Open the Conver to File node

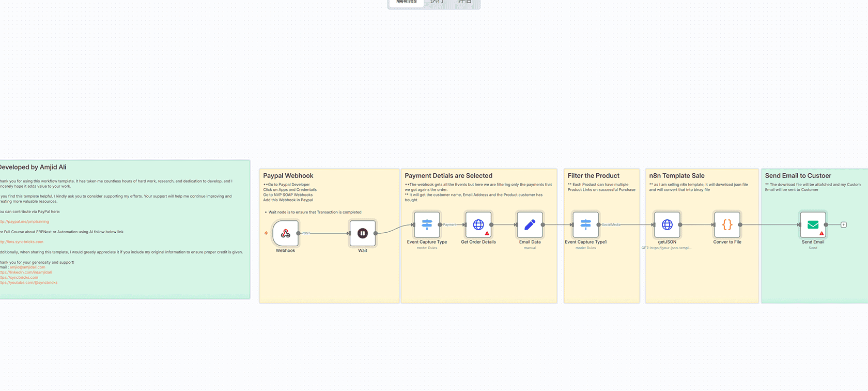(727, 224)
